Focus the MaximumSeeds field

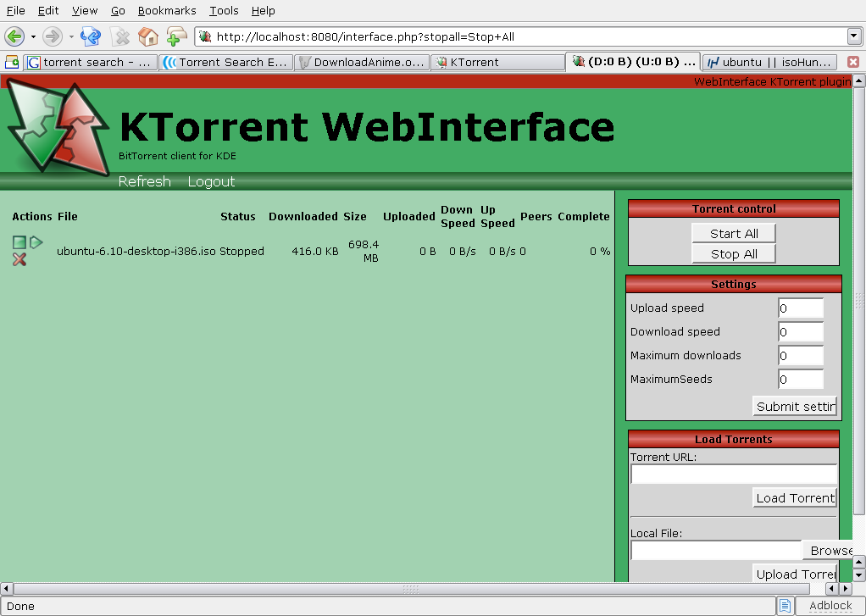click(x=800, y=380)
